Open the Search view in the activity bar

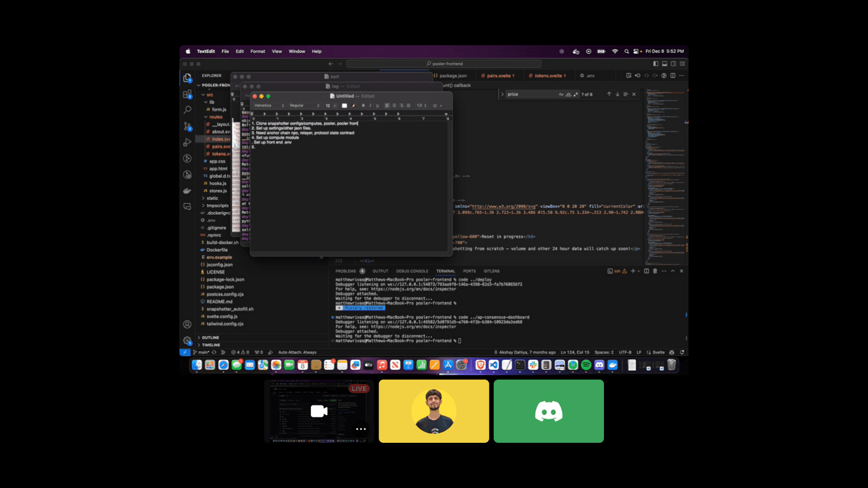187,110
